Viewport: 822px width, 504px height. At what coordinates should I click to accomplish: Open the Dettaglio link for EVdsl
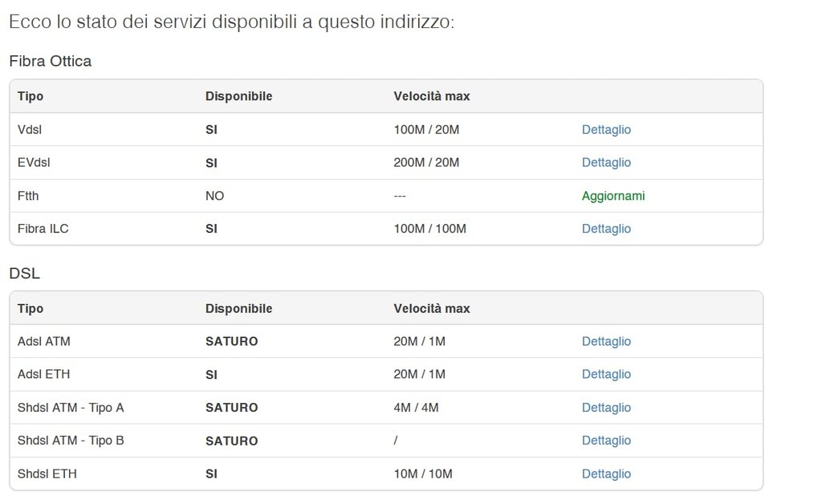pyautogui.click(x=606, y=162)
